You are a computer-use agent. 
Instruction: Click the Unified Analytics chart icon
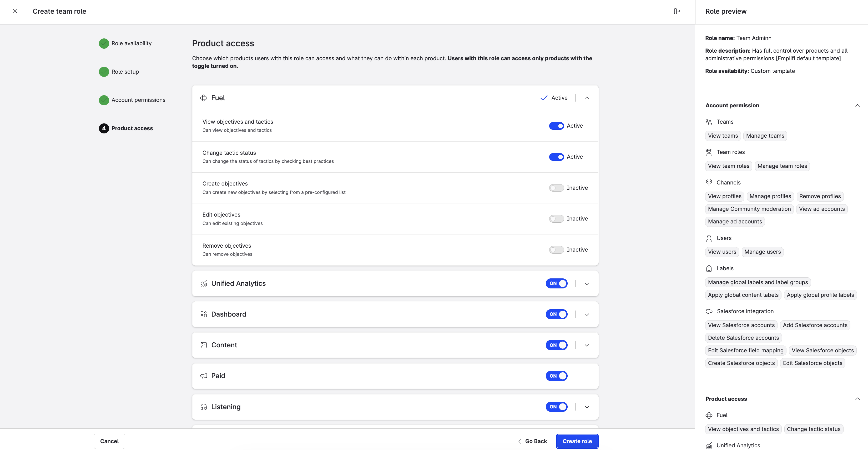(x=204, y=283)
